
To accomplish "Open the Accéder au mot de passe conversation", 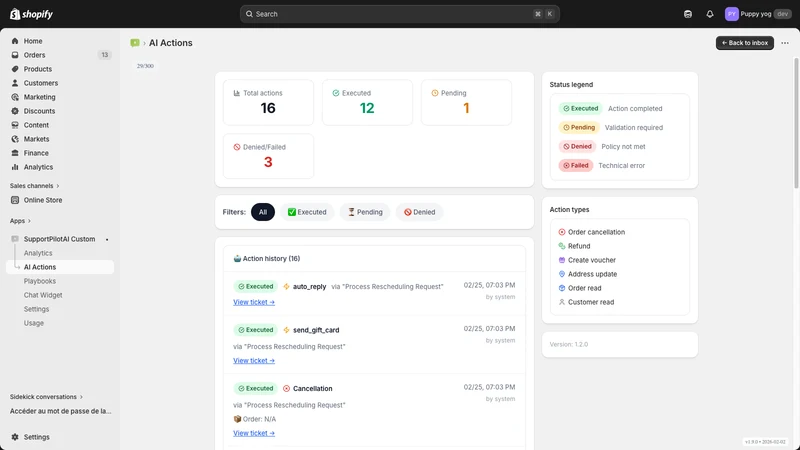I will click(x=60, y=411).
